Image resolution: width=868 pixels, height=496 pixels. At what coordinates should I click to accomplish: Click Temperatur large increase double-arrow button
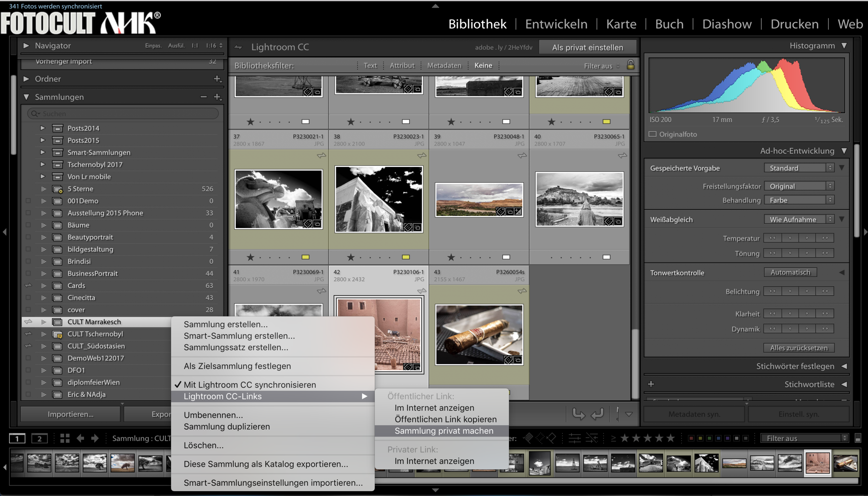[825, 238]
